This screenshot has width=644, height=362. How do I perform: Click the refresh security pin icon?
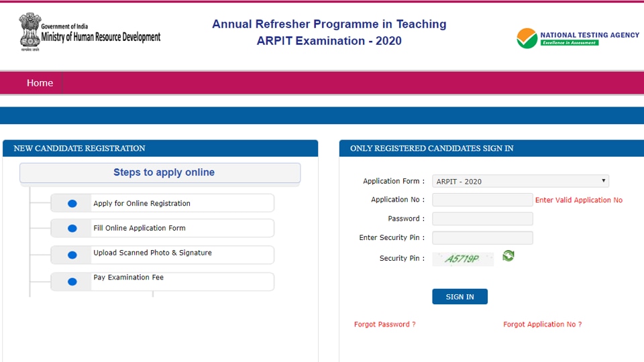tap(508, 256)
